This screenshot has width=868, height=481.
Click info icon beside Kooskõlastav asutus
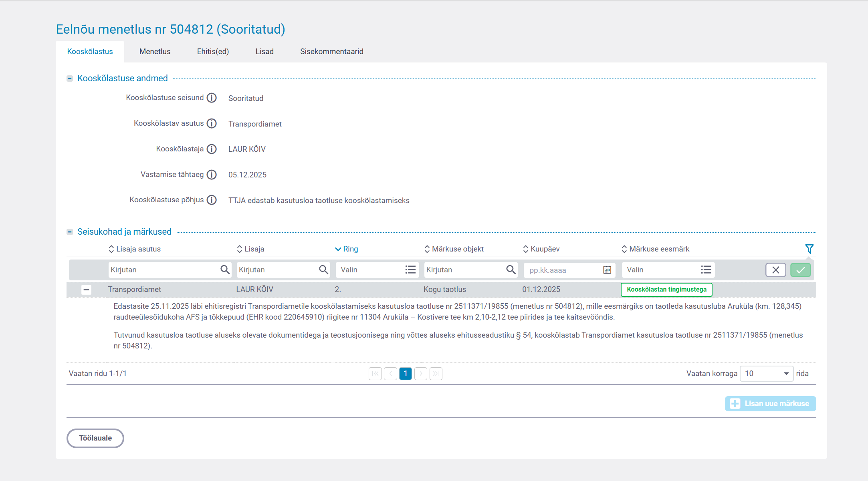[x=212, y=123]
